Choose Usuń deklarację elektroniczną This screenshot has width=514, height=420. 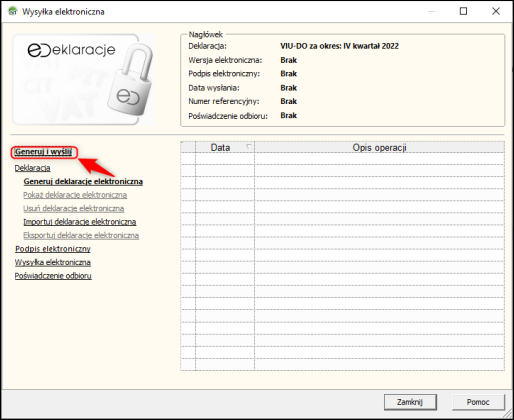74,209
